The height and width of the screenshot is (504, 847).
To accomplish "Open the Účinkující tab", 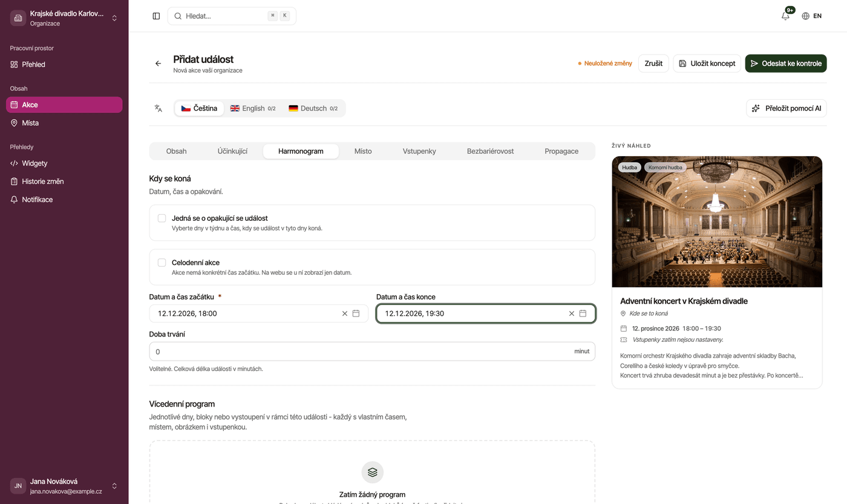I will coord(232,151).
